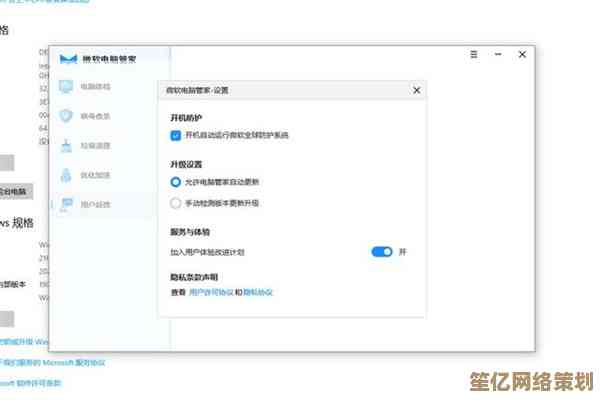
Task: Choose 手动检测版本更新升级 radio option
Action: (176, 203)
